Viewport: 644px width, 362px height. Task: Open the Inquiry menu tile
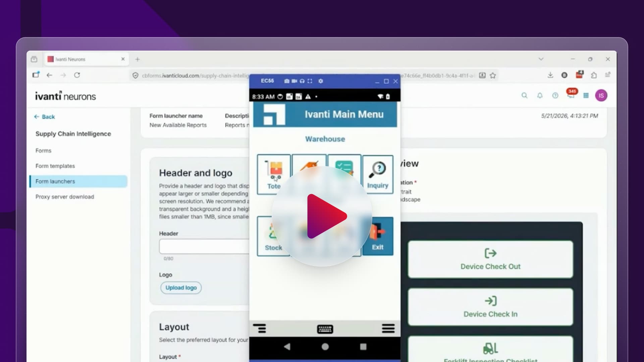378,174
